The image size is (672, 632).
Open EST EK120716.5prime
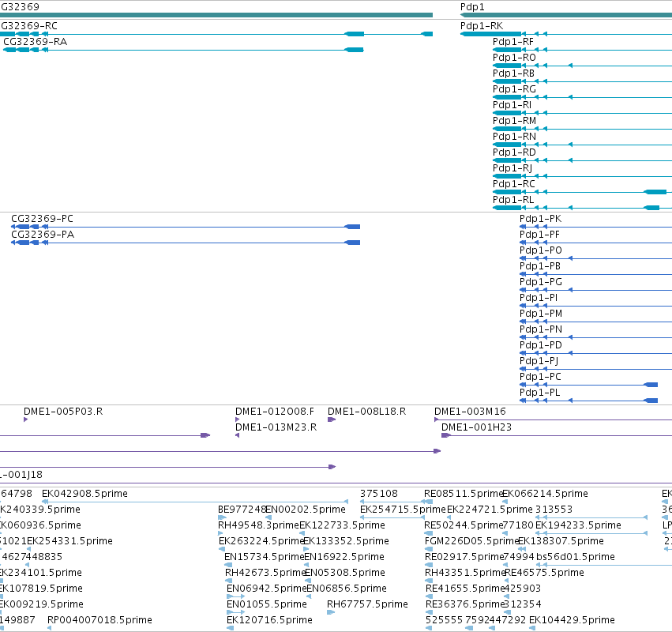coord(269,620)
